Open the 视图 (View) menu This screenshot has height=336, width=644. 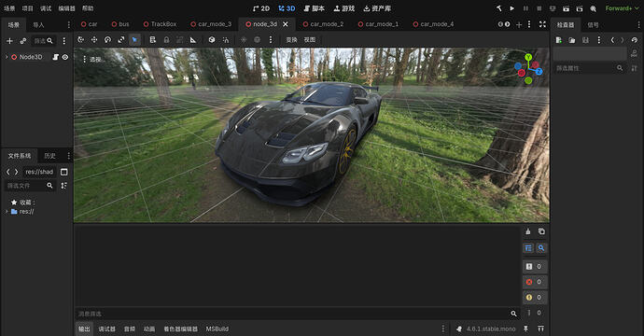click(x=310, y=40)
